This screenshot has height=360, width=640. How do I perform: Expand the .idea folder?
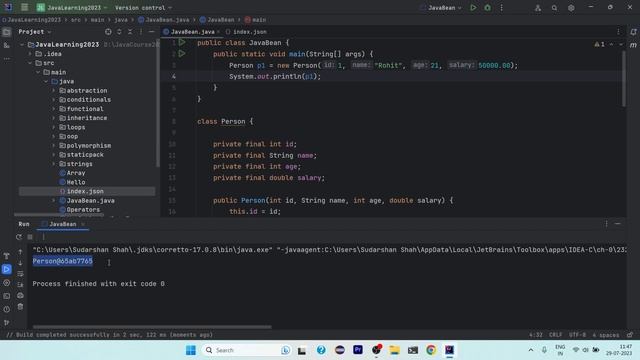coord(31,53)
